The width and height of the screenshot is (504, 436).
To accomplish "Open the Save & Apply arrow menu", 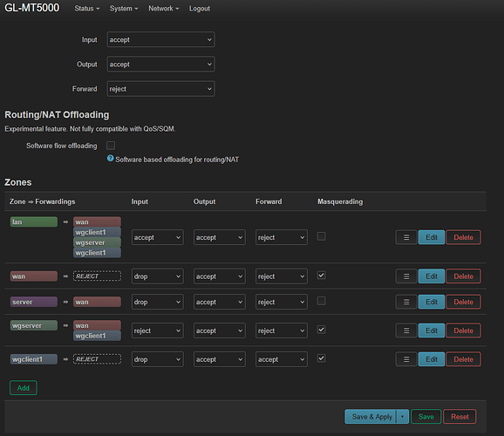I will [x=403, y=417].
